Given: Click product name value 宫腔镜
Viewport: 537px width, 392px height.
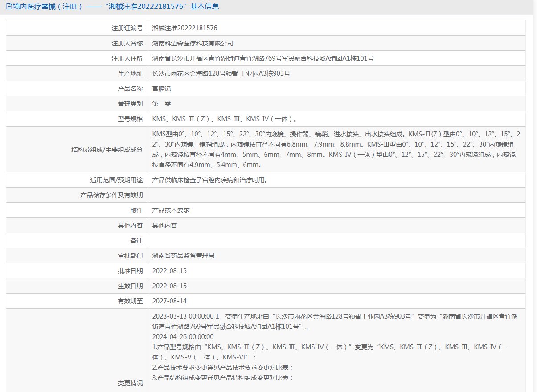Looking at the screenshot, I should pyautogui.click(x=162, y=89).
